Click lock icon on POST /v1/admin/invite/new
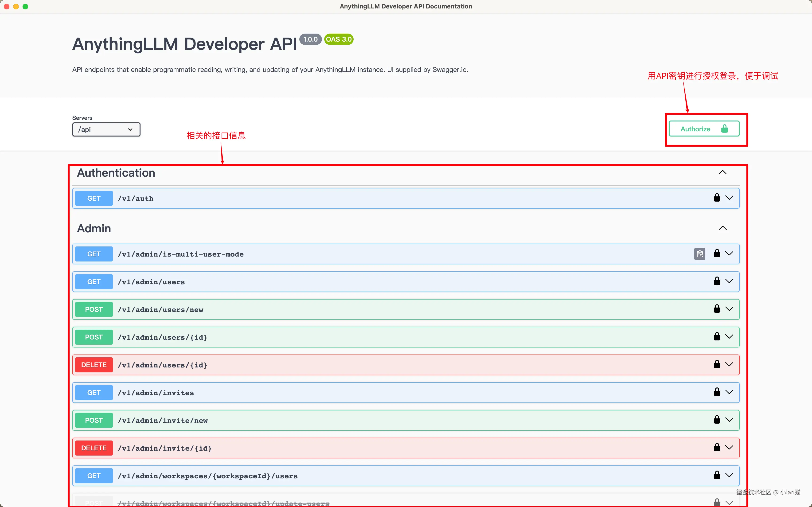This screenshot has width=812, height=507. click(x=717, y=420)
